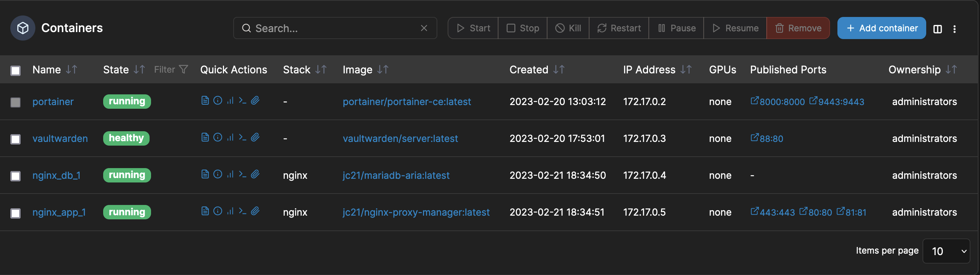The height and width of the screenshot is (275, 980).
Task: Select the vaultwarden row checkbox
Action: pyautogui.click(x=15, y=139)
